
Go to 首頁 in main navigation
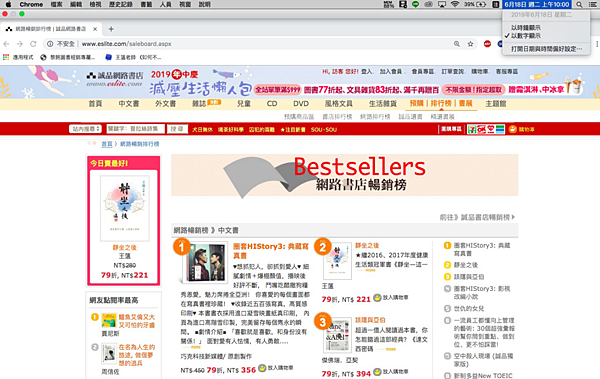[95, 103]
